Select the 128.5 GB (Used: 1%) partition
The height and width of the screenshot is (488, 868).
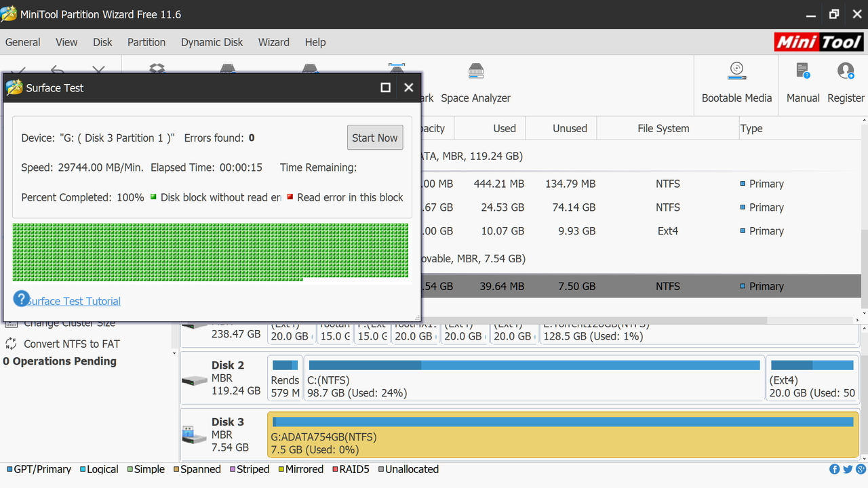point(698,333)
